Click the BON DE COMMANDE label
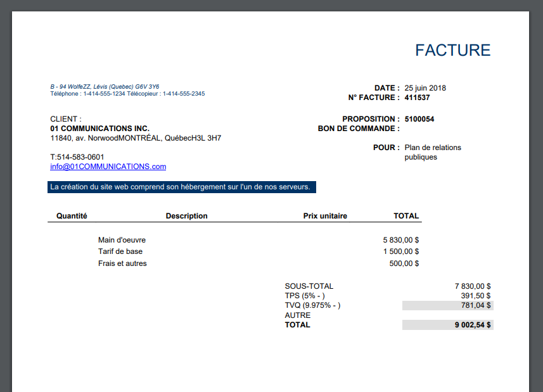The image size is (543, 392). coord(358,129)
